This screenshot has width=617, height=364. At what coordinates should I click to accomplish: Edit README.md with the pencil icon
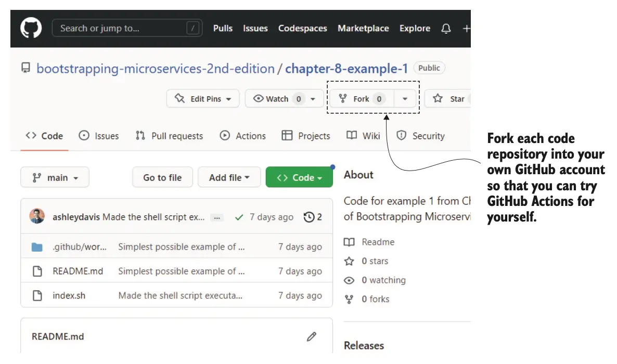[x=312, y=336]
